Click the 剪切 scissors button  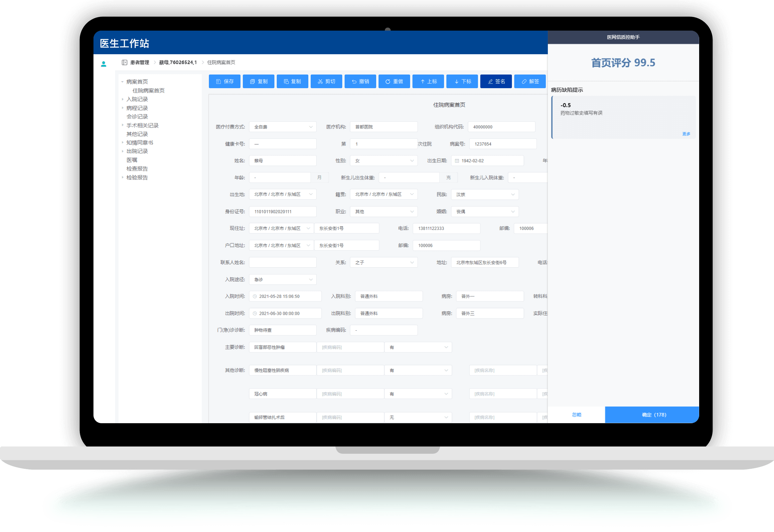326,81
